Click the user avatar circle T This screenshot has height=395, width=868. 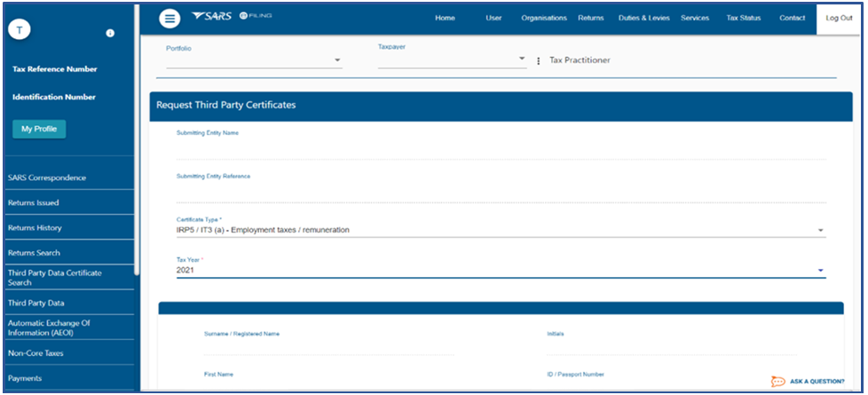20,30
